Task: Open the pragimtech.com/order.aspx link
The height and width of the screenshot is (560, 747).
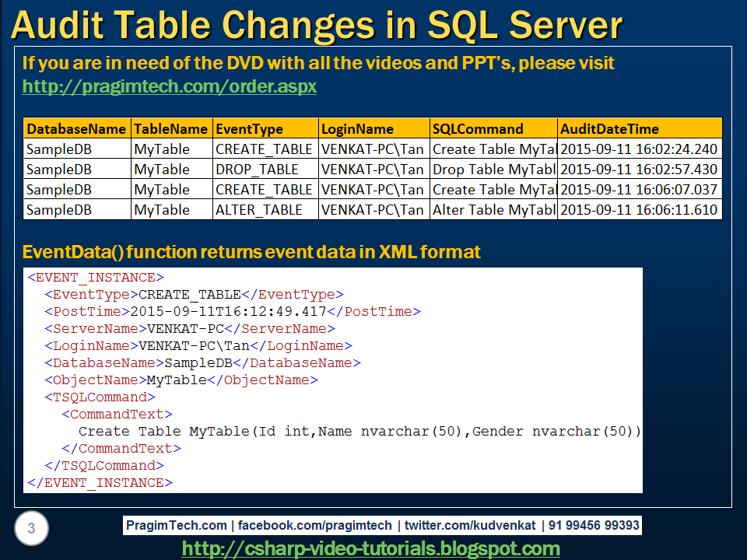Action: (170, 86)
